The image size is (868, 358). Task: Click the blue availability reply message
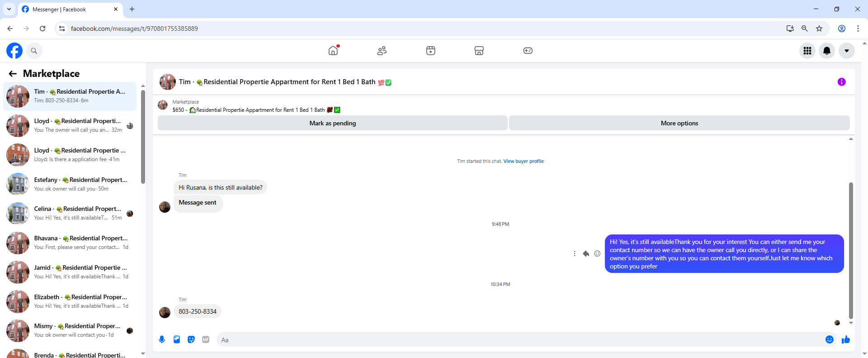tap(724, 254)
